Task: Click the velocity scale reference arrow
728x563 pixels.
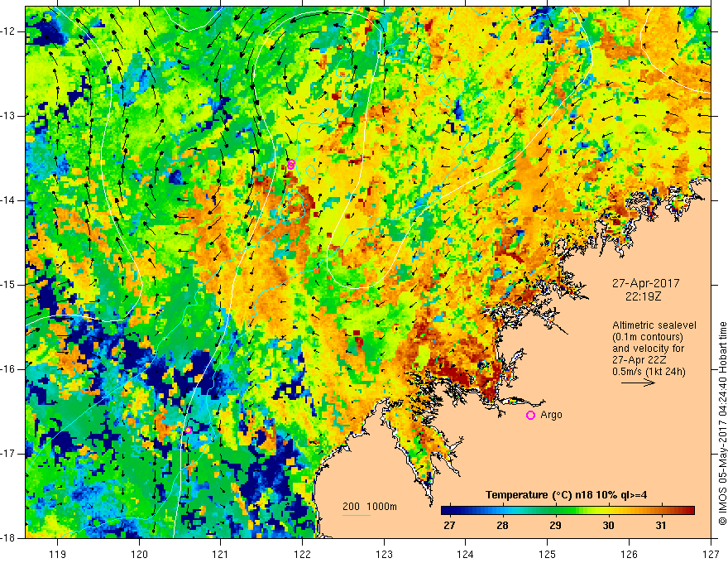Action: coord(639,383)
